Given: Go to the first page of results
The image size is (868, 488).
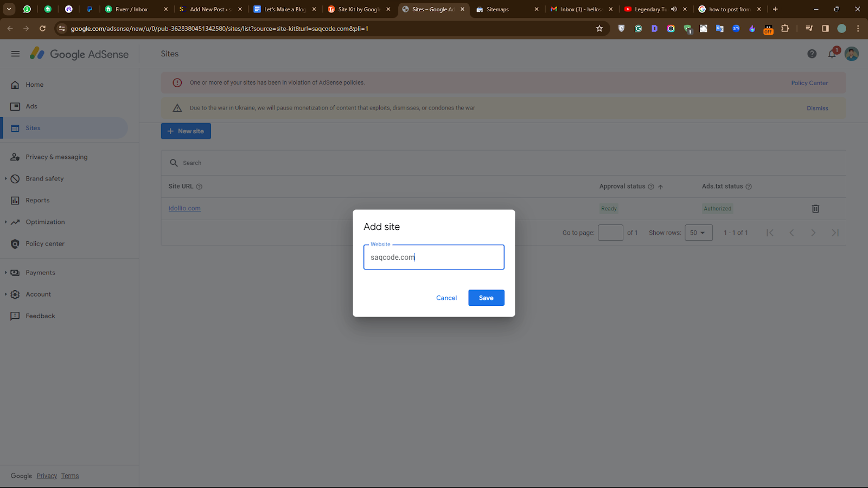Looking at the screenshot, I should pos(770,233).
